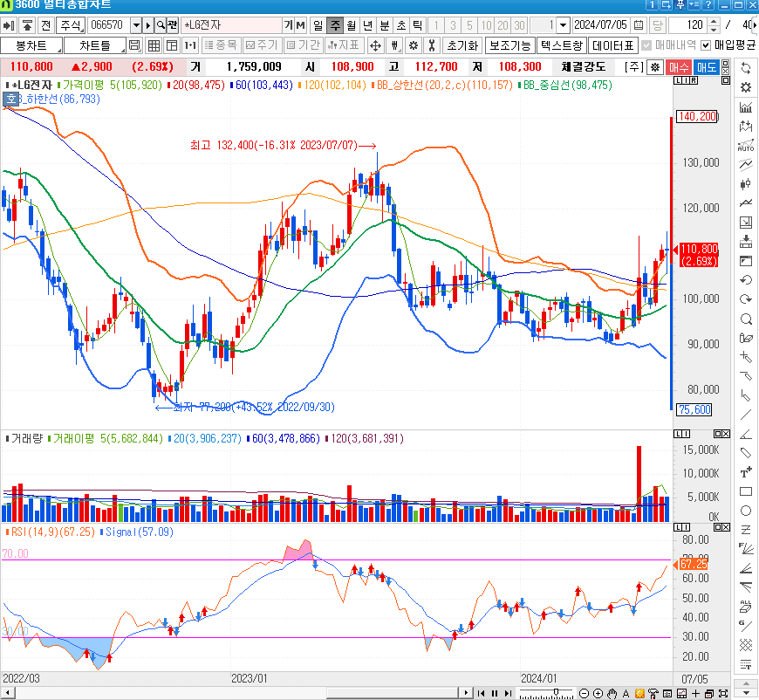Click scroll-up arrow below right toolbar
The image size is (759, 700).
point(746,683)
